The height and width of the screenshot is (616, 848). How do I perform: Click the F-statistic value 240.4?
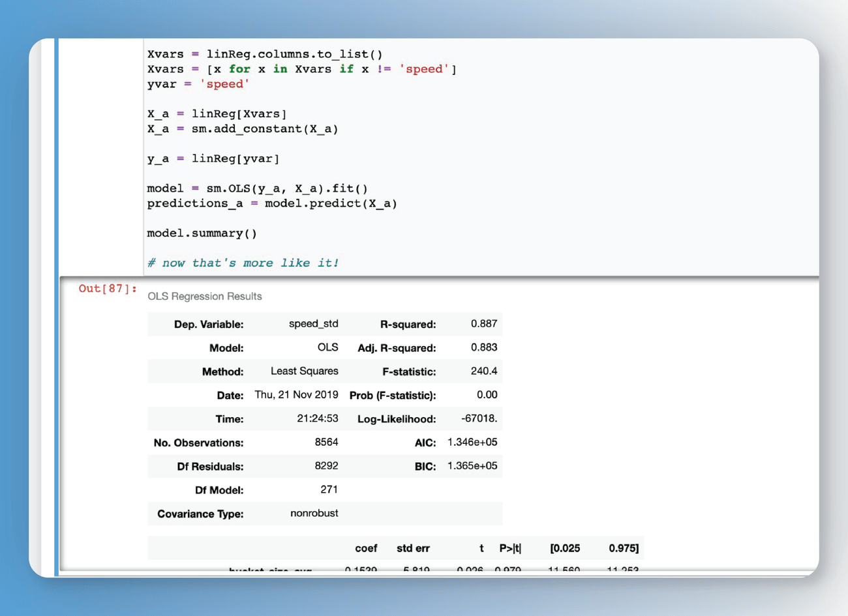(484, 371)
